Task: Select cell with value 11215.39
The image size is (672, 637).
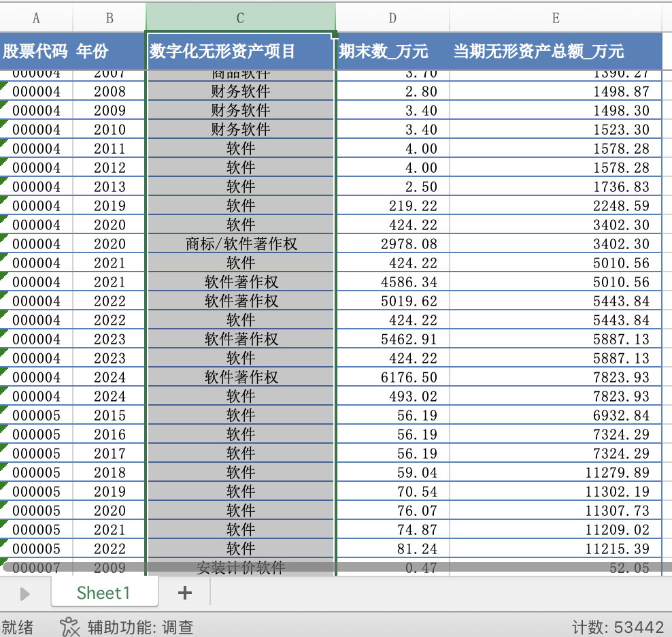Action: 556,549
